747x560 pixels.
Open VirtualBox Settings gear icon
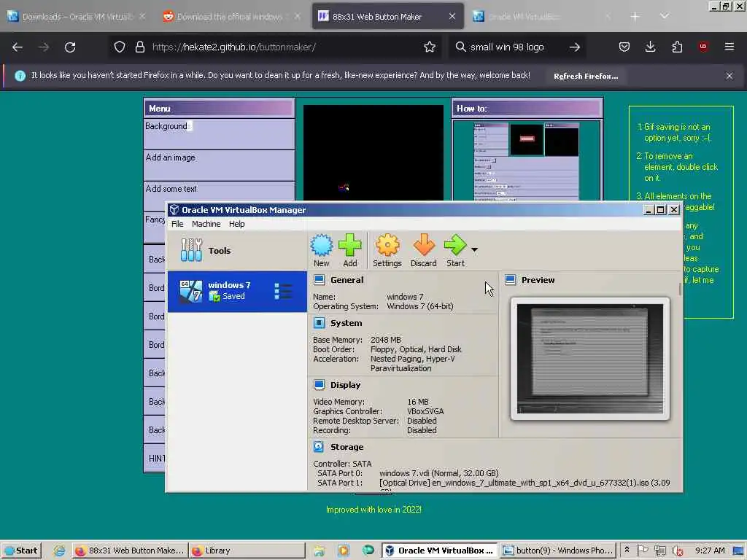point(387,251)
